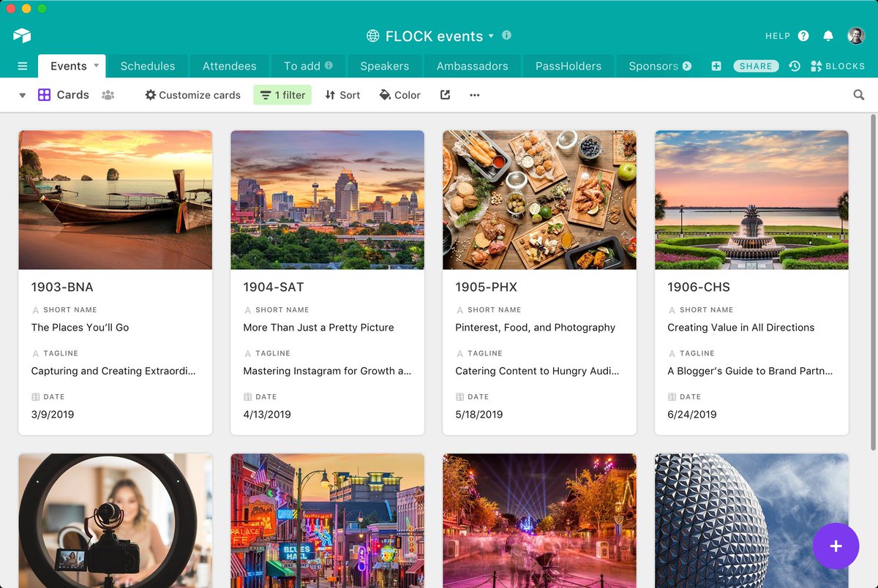The height and width of the screenshot is (588, 878).
Task: Open the 1905-PHX food platter photo
Action: click(540, 200)
